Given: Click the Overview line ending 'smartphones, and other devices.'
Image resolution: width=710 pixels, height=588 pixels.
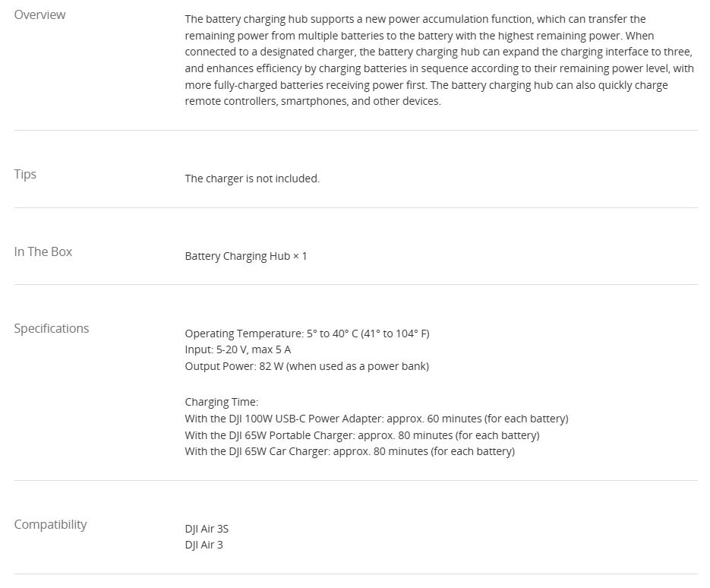Looking at the screenshot, I should [x=312, y=101].
